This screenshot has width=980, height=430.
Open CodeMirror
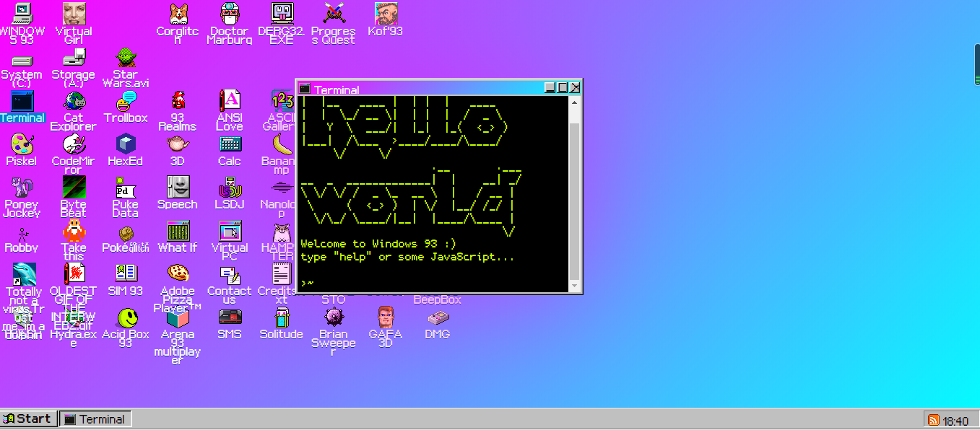73,148
